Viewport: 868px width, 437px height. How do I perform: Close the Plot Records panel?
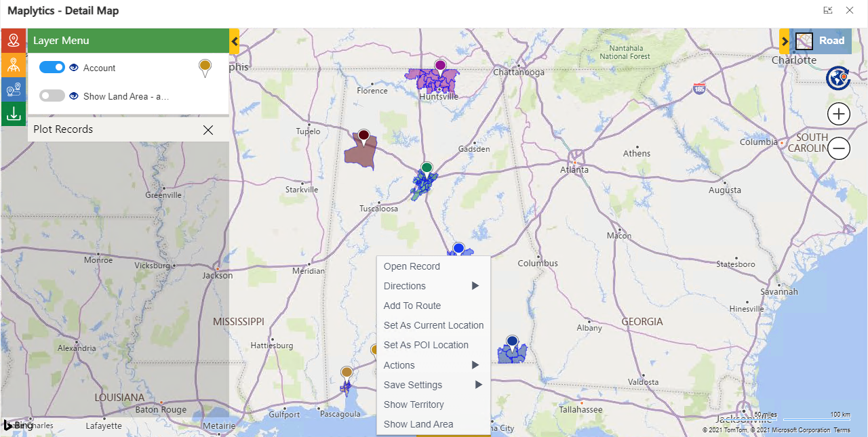[208, 130]
